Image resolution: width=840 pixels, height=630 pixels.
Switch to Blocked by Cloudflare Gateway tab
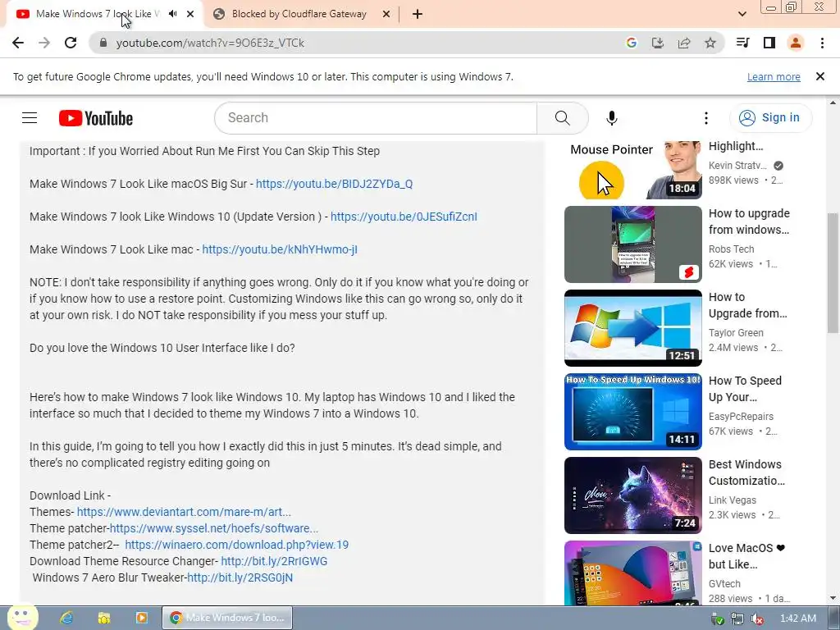click(300, 15)
